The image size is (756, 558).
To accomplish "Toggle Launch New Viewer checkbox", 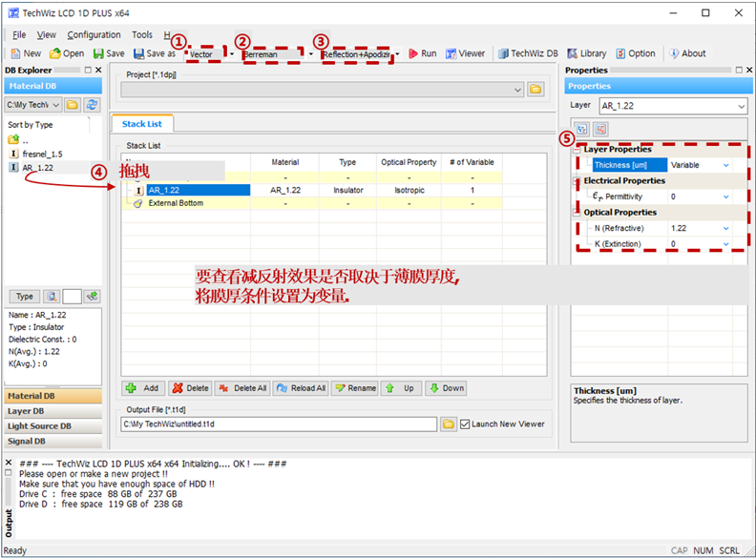I will 465,424.
